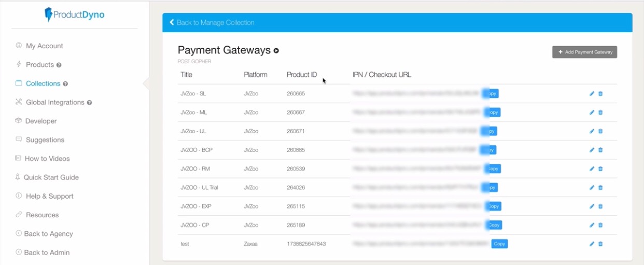This screenshot has height=265, width=644.
Task: Click product ID 265115
Action: point(296,206)
